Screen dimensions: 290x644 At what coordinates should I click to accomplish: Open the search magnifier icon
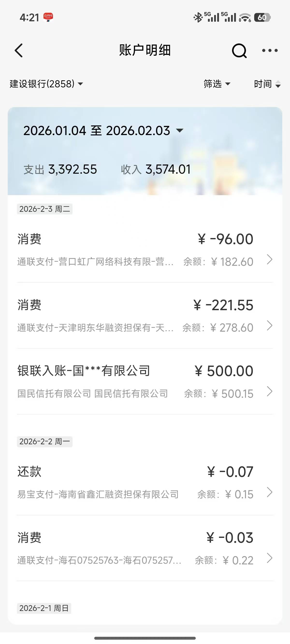[x=239, y=51]
